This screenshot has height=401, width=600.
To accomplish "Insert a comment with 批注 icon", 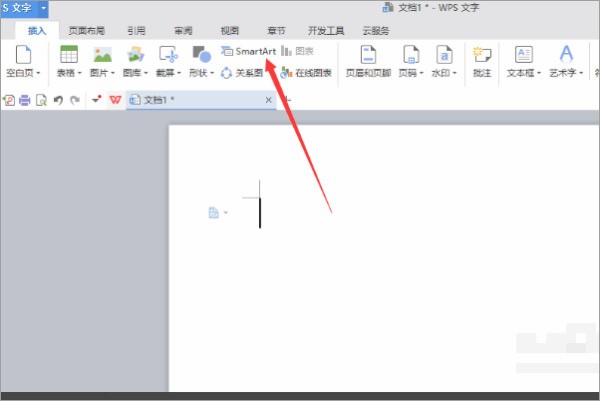I will (x=483, y=55).
